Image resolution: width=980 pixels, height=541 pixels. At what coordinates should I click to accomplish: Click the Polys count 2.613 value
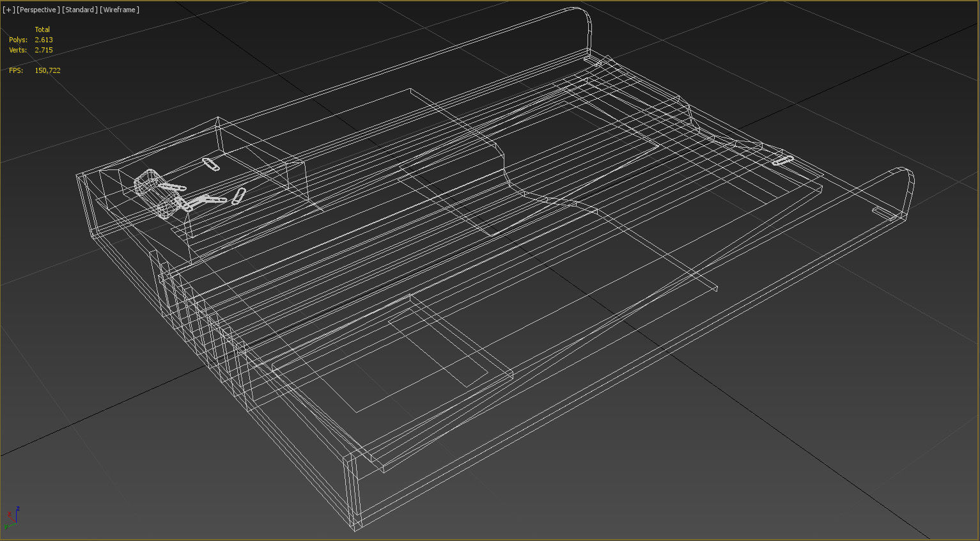click(43, 40)
